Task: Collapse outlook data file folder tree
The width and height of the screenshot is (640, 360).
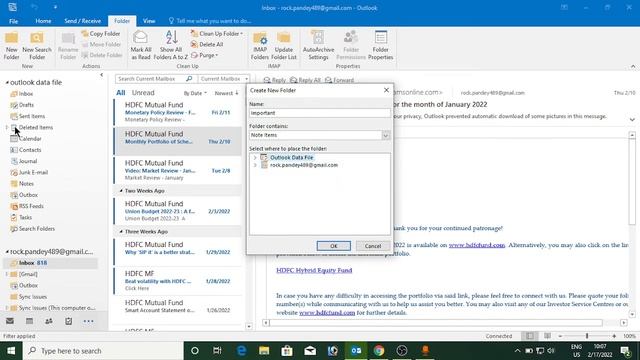Action: (x=7, y=82)
